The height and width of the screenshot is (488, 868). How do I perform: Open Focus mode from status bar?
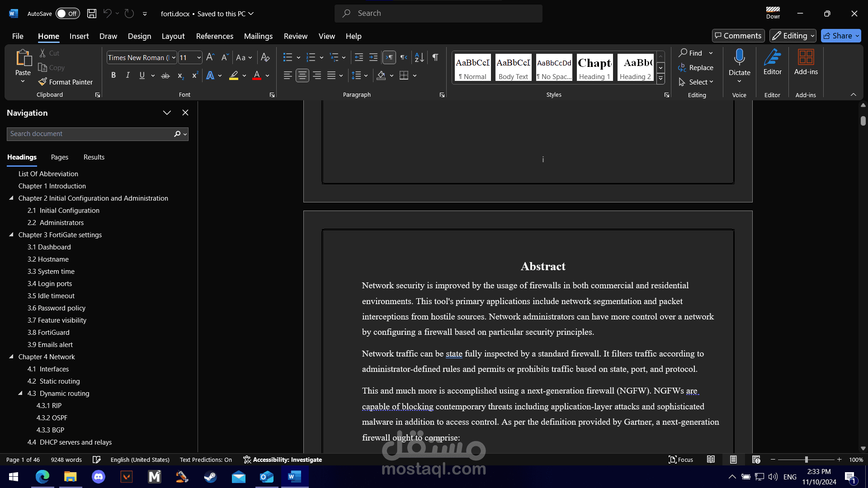click(x=680, y=460)
